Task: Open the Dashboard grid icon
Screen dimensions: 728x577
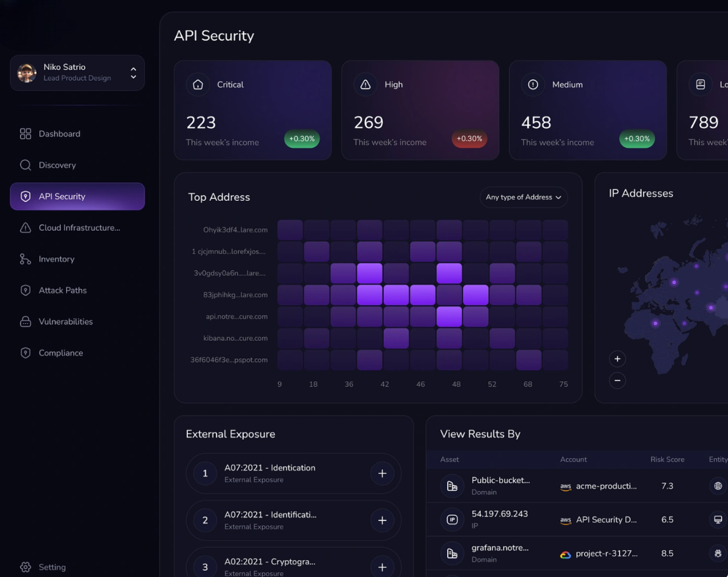Action: pos(25,134)
